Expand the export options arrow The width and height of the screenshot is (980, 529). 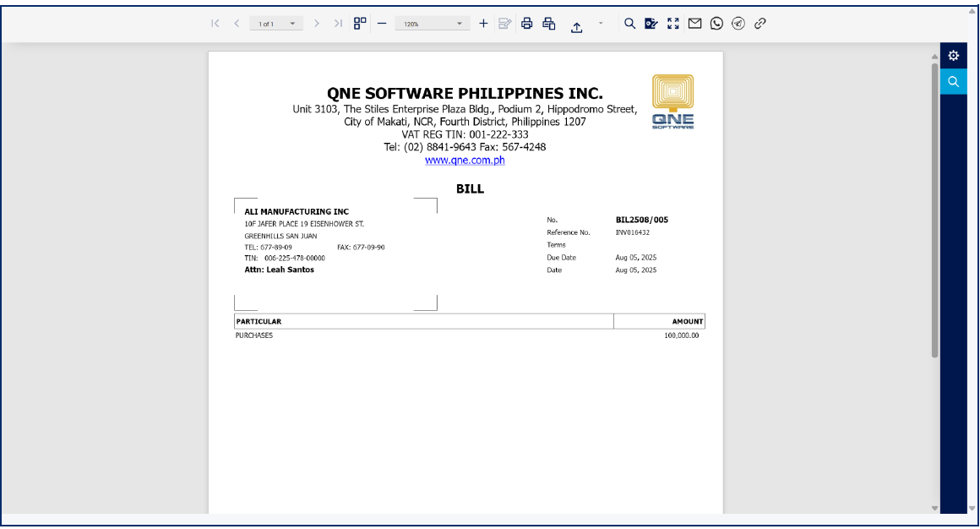[x=601, y=23]
